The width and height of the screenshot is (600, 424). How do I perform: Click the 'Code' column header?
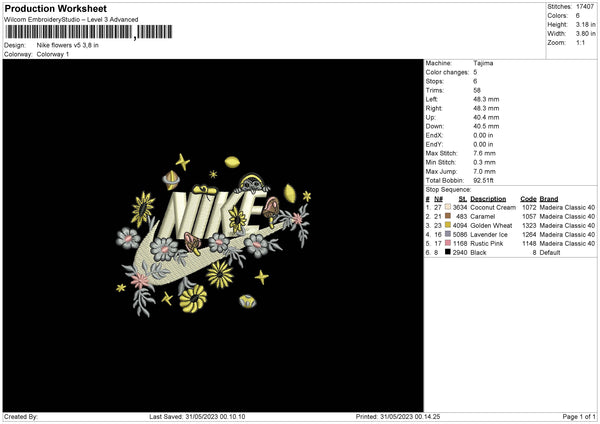[528, 199]
